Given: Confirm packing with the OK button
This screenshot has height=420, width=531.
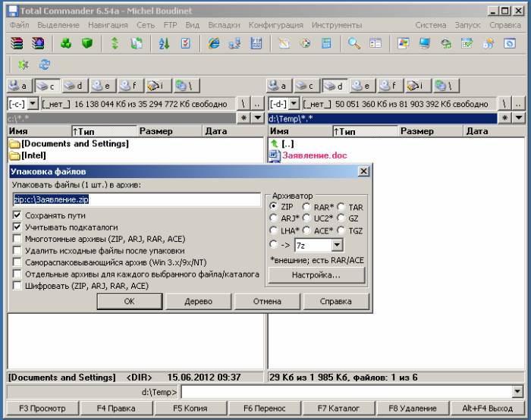Looking at the screenshot, I should click(x=130, y=301).
